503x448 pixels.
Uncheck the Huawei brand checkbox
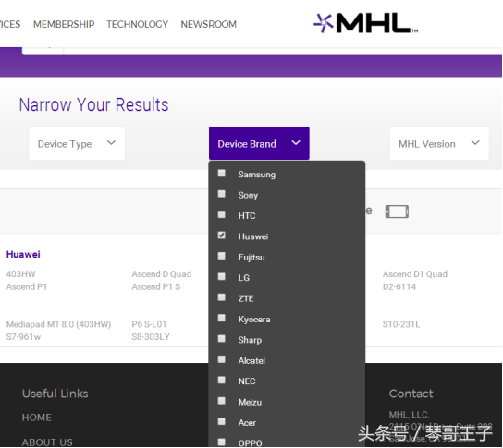point(221,236)
